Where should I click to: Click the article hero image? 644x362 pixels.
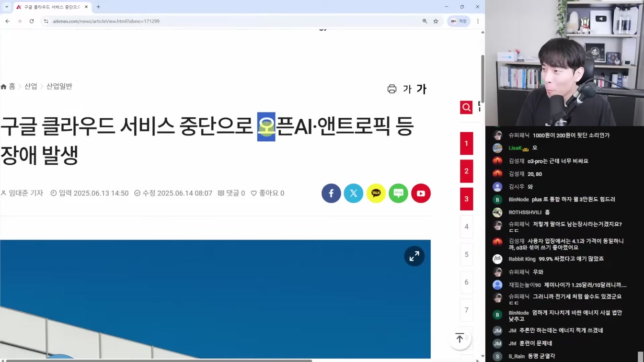(215, 299)
